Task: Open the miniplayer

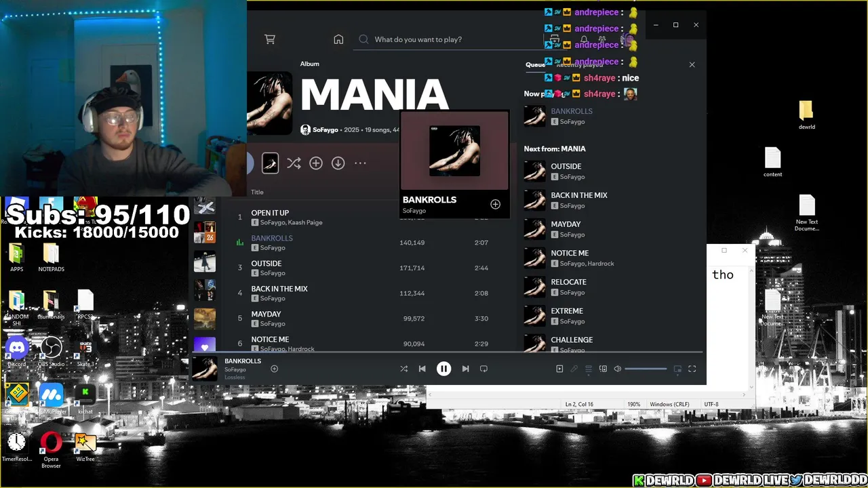Action: (x=677, y=369)
